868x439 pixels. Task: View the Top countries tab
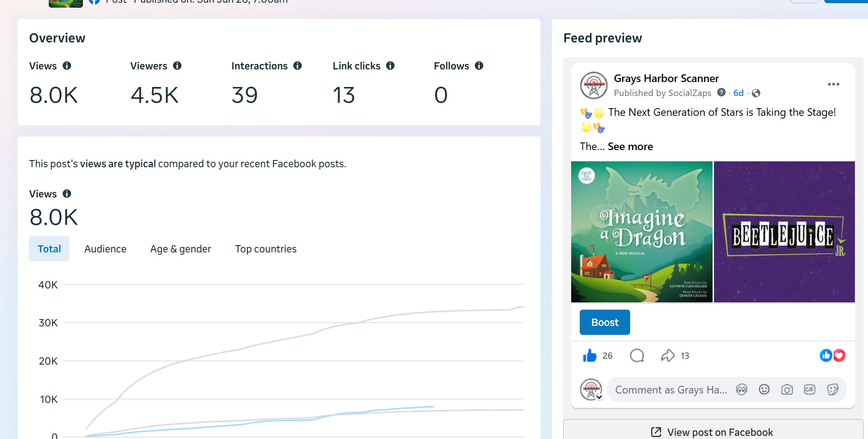coord(266,249)
